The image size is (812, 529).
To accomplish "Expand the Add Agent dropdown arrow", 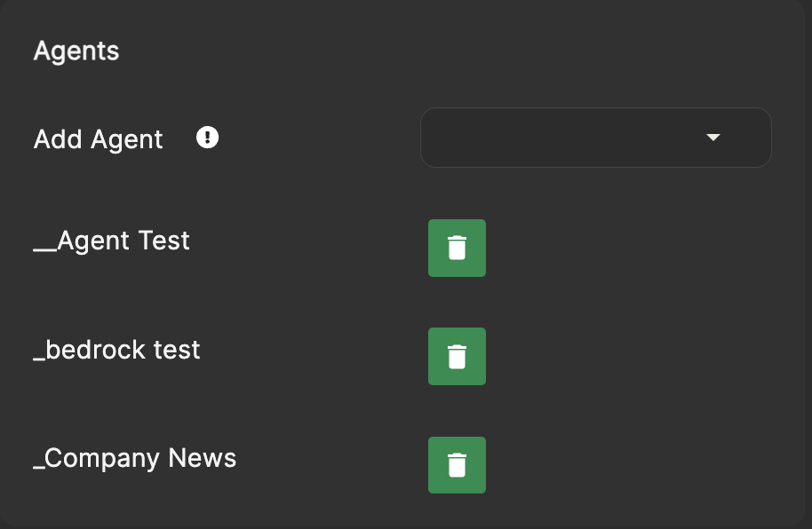I will tap(712, 138).
